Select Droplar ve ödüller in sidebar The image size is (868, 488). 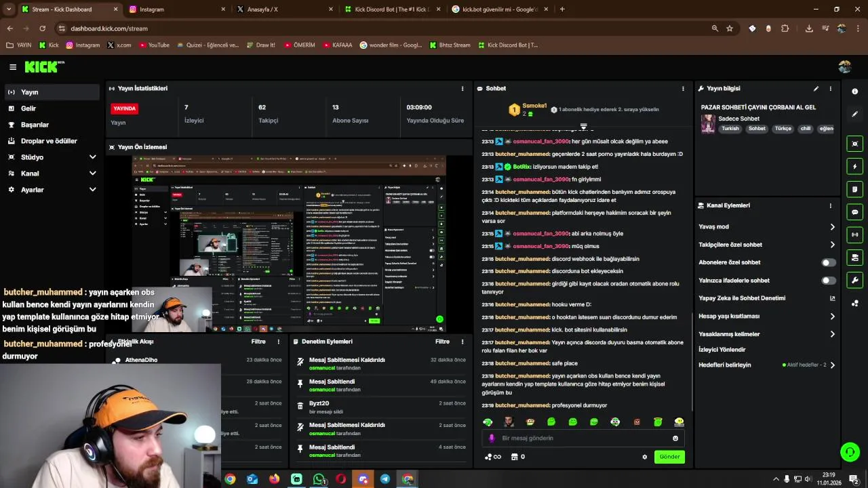pos(52,141)
